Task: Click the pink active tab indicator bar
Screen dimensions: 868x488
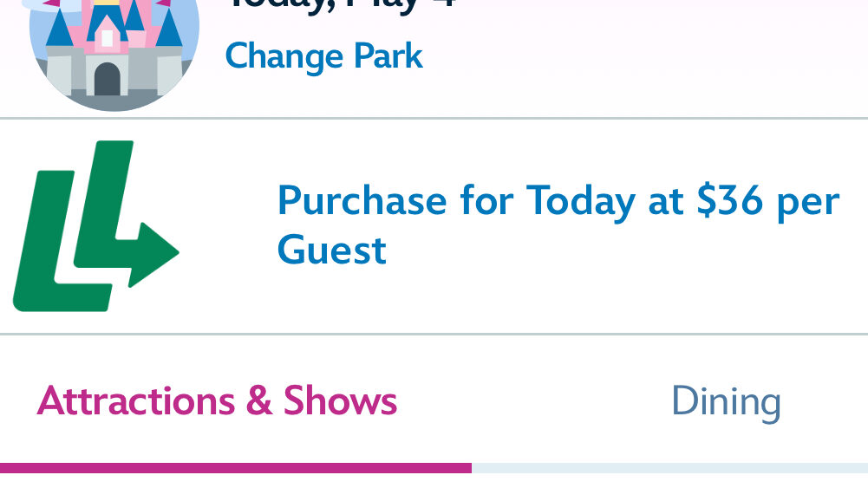Action: 236,468
